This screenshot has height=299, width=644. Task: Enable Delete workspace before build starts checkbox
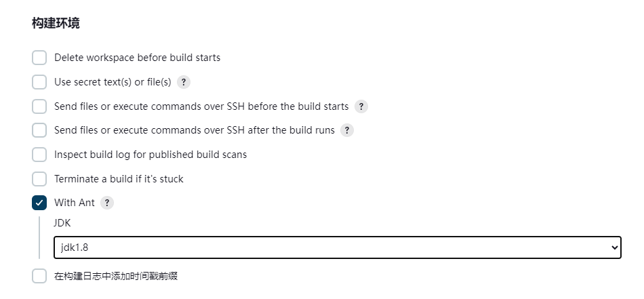pos(39,58)
